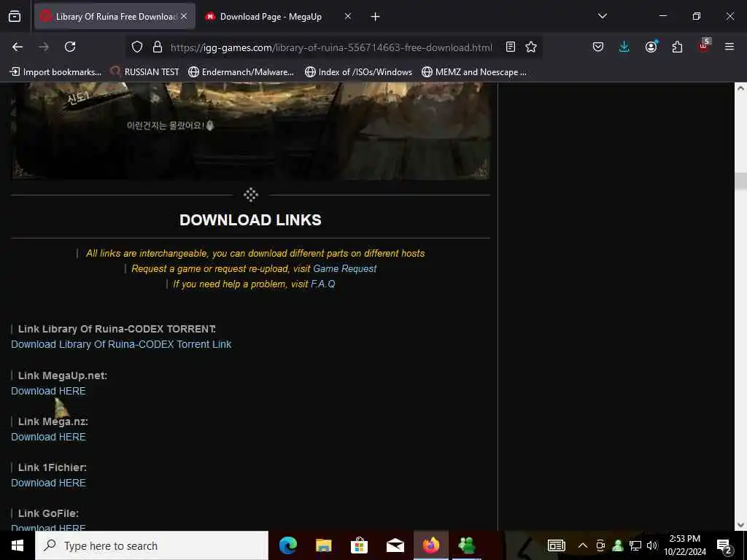Open Firefox application menu

point(729,47)
